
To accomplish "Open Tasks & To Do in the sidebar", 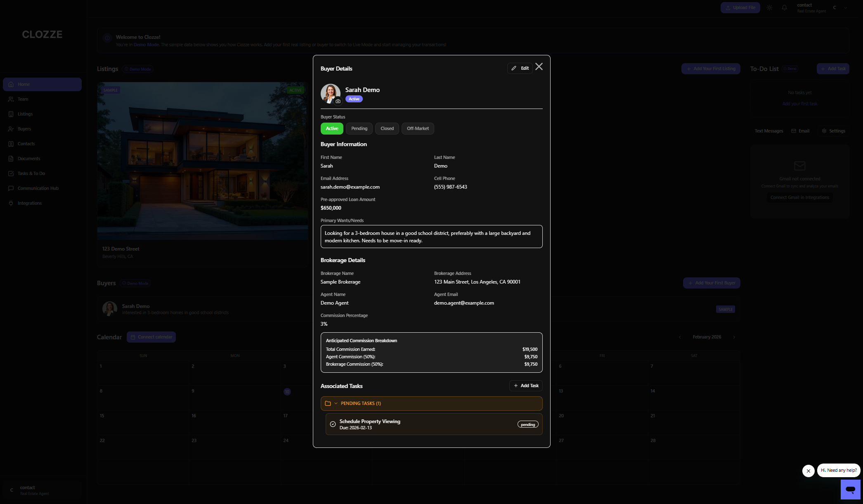I will tap(31, 173).
